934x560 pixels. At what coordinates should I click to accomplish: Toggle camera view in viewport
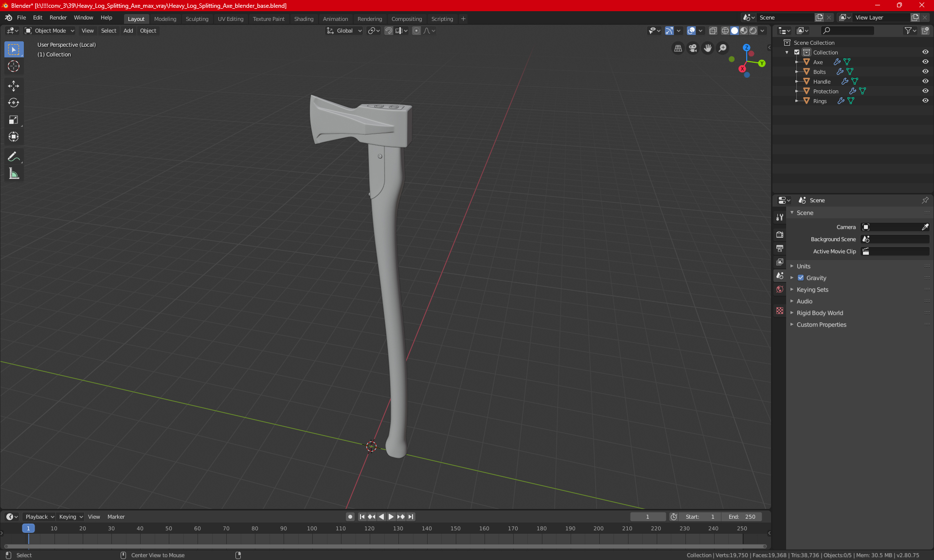[x=693, y=48]
